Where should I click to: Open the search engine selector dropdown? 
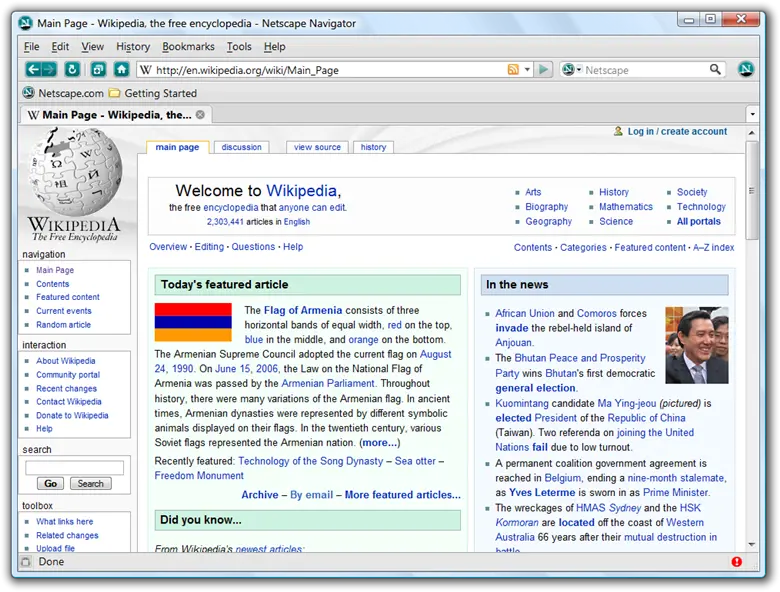tap(578, 70)
